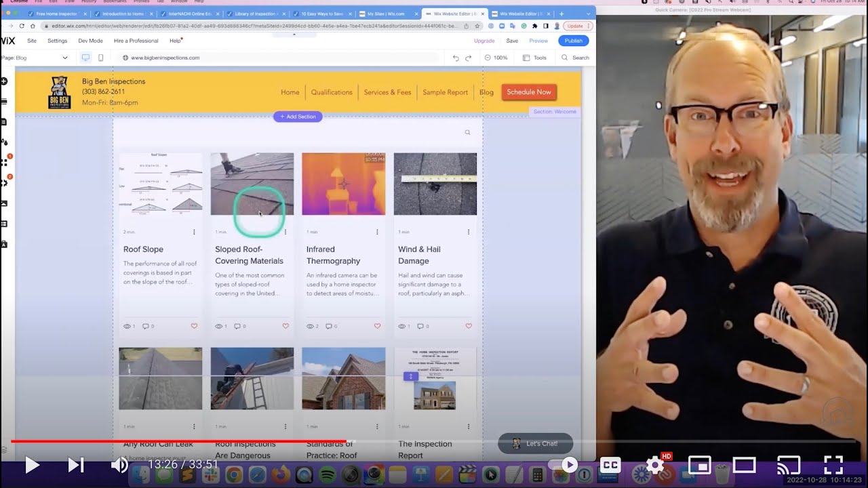Cast the video to a device

[788, 465]
